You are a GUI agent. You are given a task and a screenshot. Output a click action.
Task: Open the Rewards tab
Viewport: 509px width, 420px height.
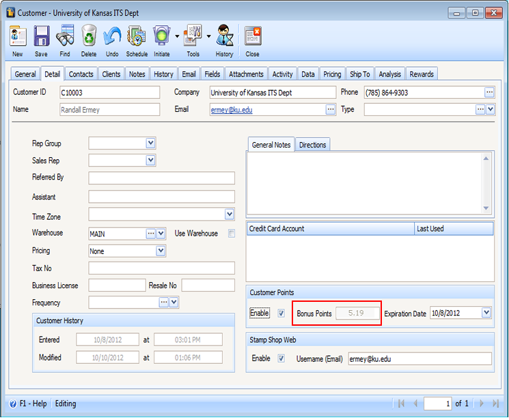tap(422, 74)
